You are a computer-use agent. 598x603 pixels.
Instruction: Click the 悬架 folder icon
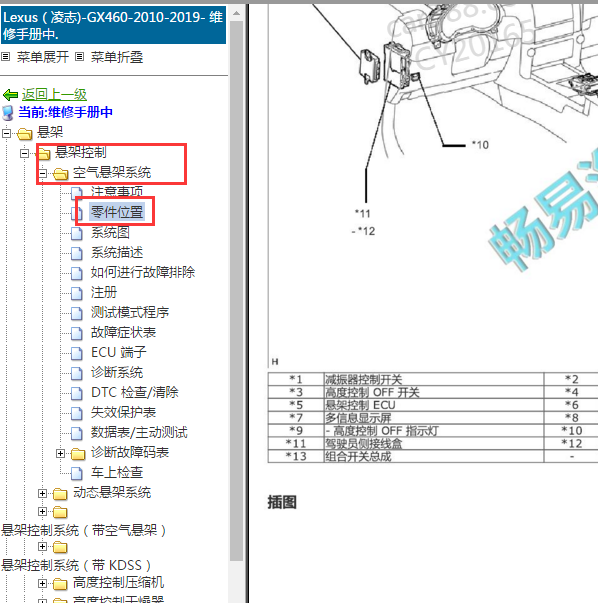point(25,134)
